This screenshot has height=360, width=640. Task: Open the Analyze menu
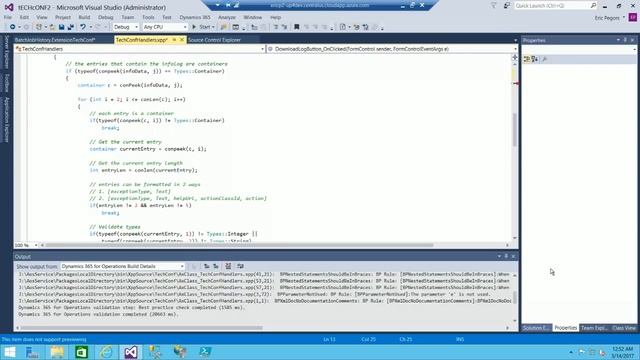tap(227, 18)
